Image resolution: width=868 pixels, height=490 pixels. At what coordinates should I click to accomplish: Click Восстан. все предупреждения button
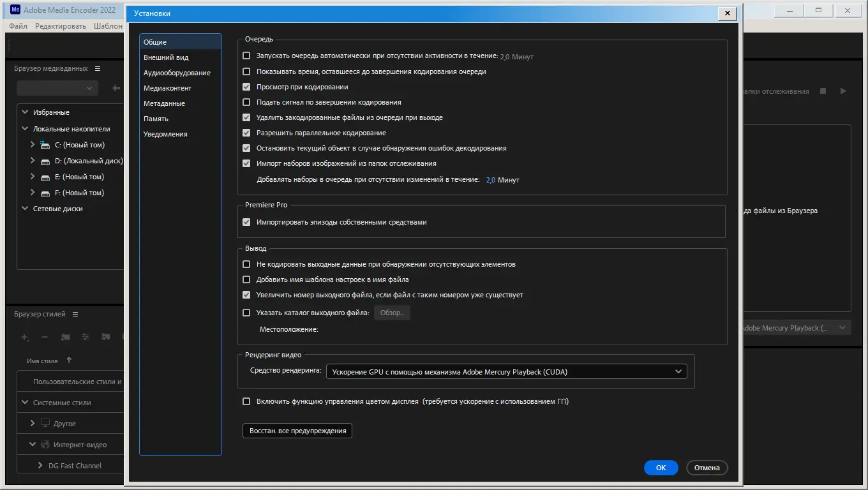coord(297,431)
